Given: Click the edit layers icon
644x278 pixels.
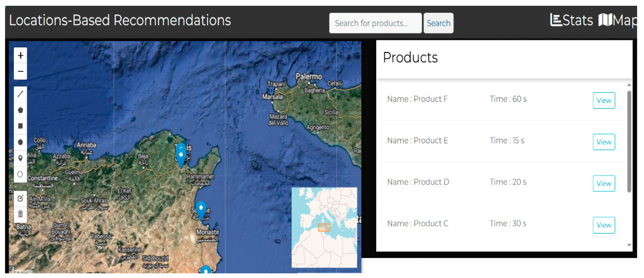Looking at the screenshot, I should pyautogui.click(x=21, y=198).
